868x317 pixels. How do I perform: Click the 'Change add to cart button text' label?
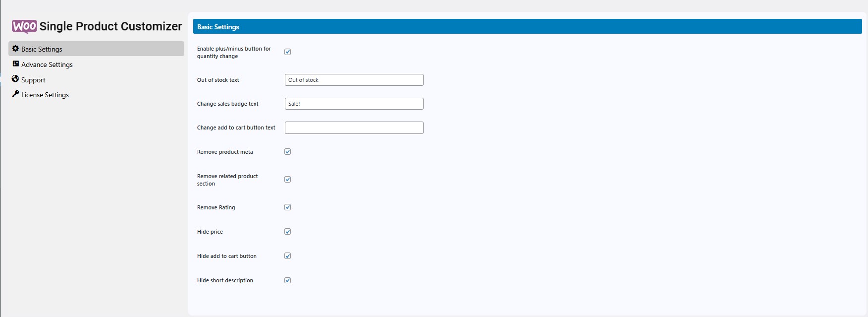click(x=236, y=127)
